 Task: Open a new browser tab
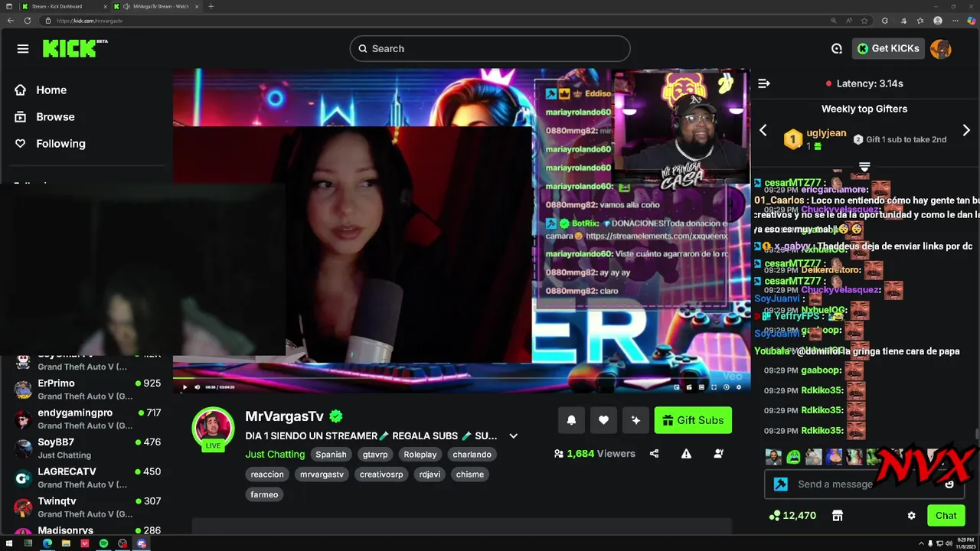pyautogui.click(x=211, y=6)
